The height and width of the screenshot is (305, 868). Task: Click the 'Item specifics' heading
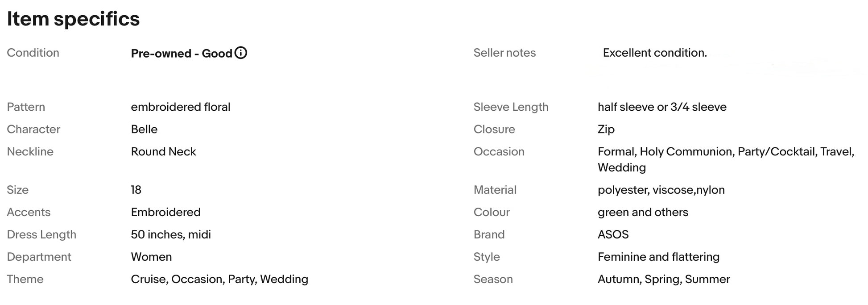point(73,19)
